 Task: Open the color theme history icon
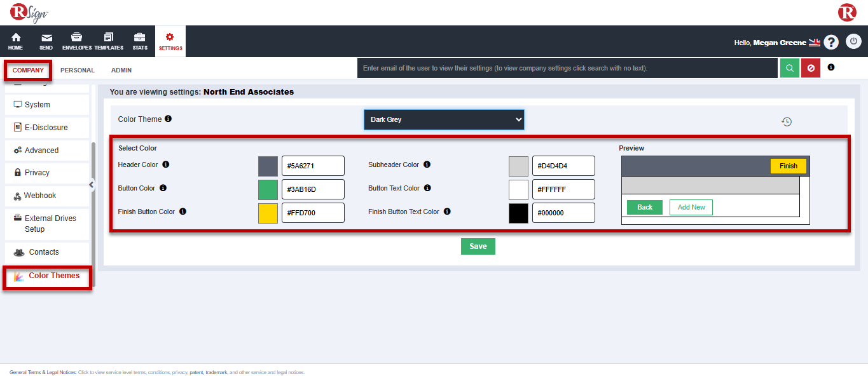pos(787,122)
